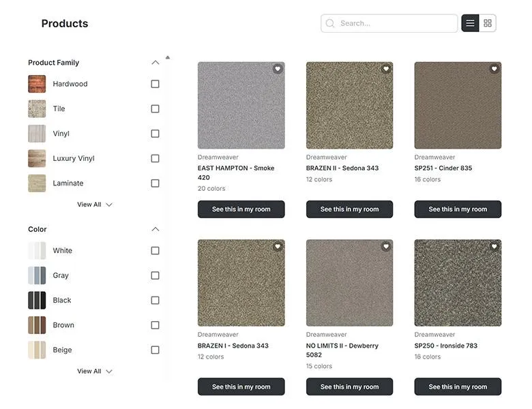This screenshot has height=409, width=532.
Task: Click the Hardwood family thumbnail icon
Action: pos(37,84)
